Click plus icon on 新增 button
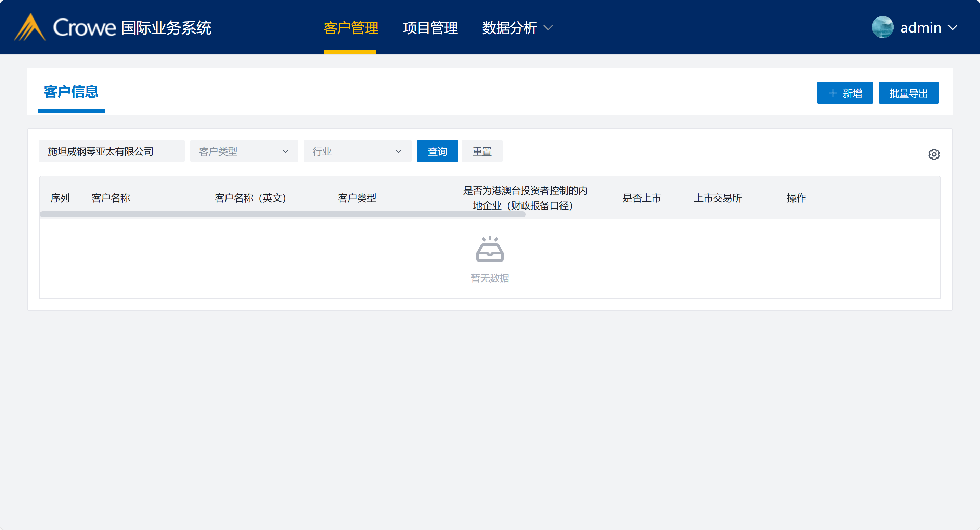This screenshot has width=980, height=530. tap(833, 93)
